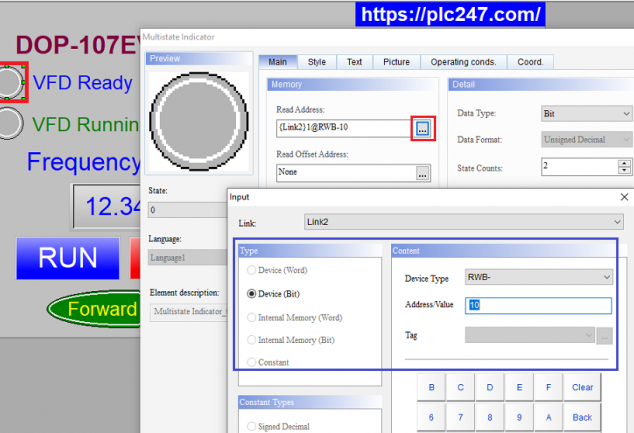The height and width of the screenshot is (433, 634).
Task: Select Constant radio option
Action: pos(251,362)
